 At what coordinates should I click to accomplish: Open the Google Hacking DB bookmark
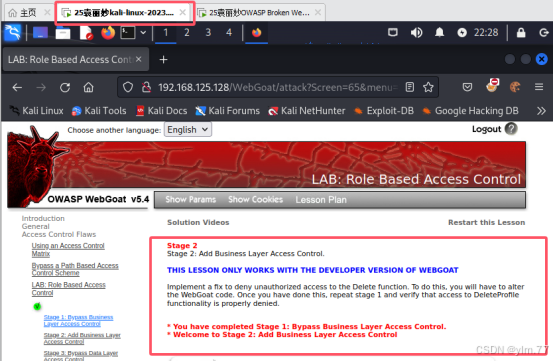pos(470,111)
